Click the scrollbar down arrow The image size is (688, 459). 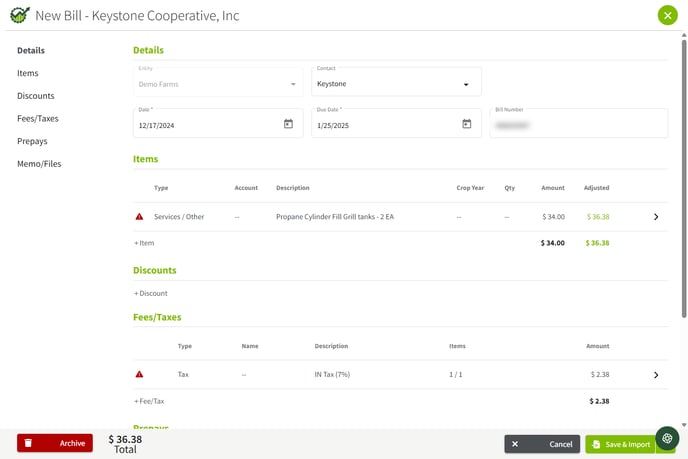point(684,425)
